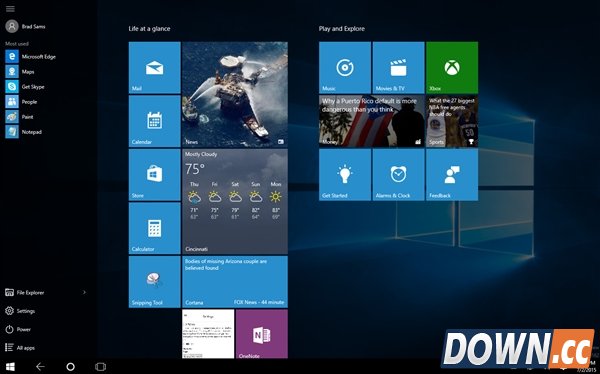Viewport: 600px width, 374px height.
Task: Open the Money tile about Puerto Rico
Action: pyautogui.click(x=372, y=121)
